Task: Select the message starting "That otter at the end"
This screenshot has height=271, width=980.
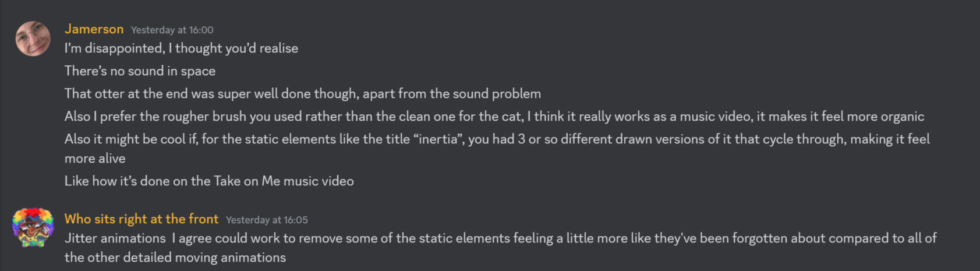Action: pos(302,94)
